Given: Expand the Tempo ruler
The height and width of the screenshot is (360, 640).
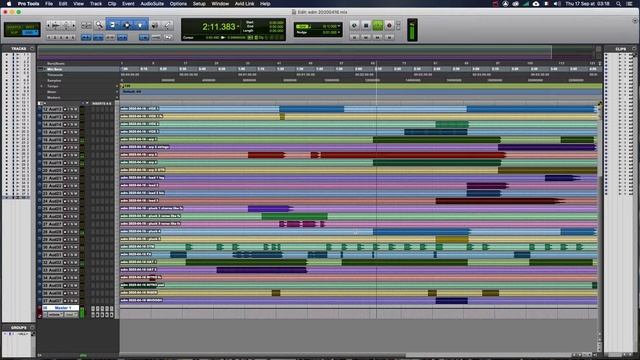Looking at the screenshot, I should (x=42, y=87).
